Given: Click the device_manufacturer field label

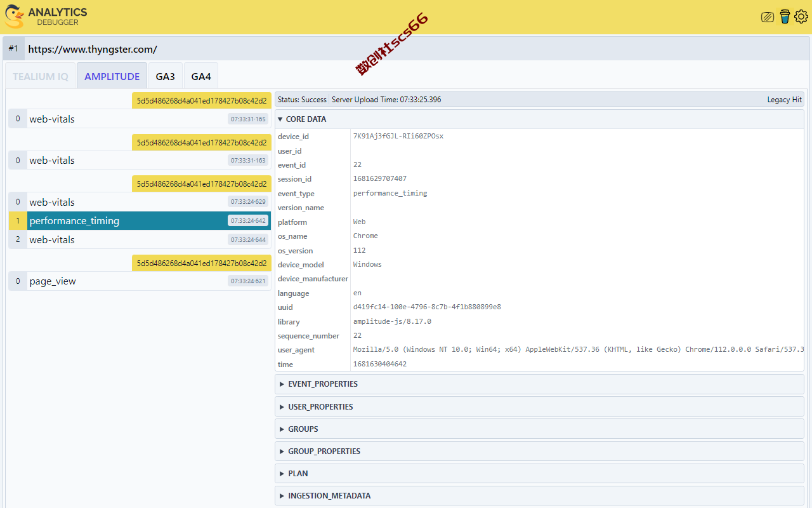Looking at the screenshot, I should click(313, 279).
